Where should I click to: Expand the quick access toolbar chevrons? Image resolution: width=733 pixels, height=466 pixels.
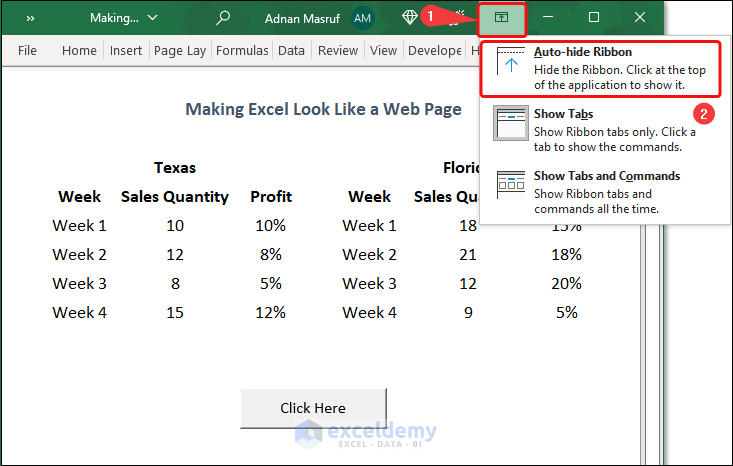(30, 19)
